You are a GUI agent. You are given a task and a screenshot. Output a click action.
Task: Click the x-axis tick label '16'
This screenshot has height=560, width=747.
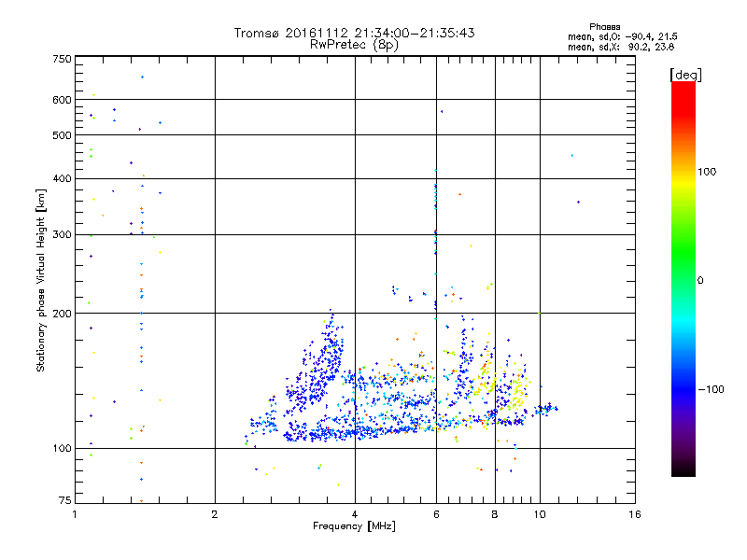click(x=635, y=514)
